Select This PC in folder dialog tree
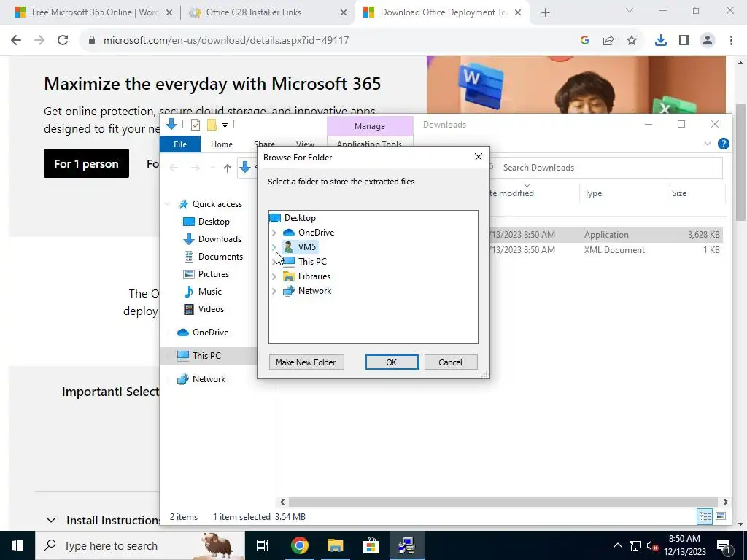Screen dimensions: 747x560 pyautogui.click(x=306, y=262)
